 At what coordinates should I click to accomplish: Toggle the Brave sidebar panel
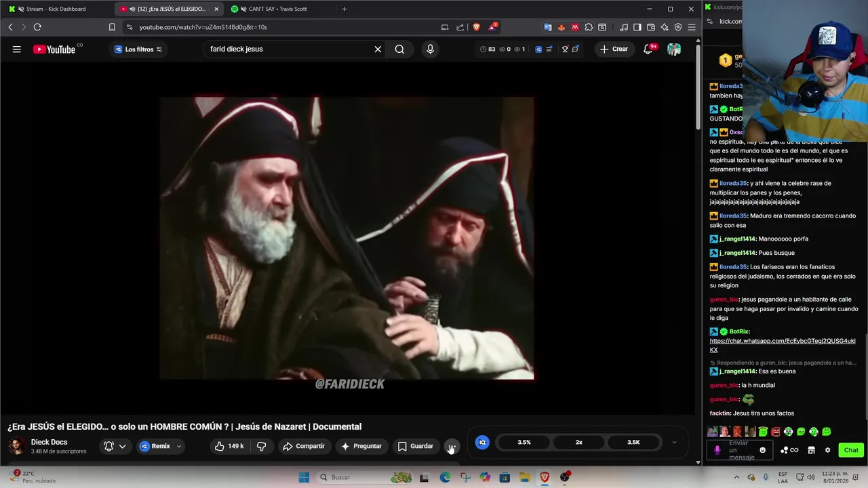point(637,27)
